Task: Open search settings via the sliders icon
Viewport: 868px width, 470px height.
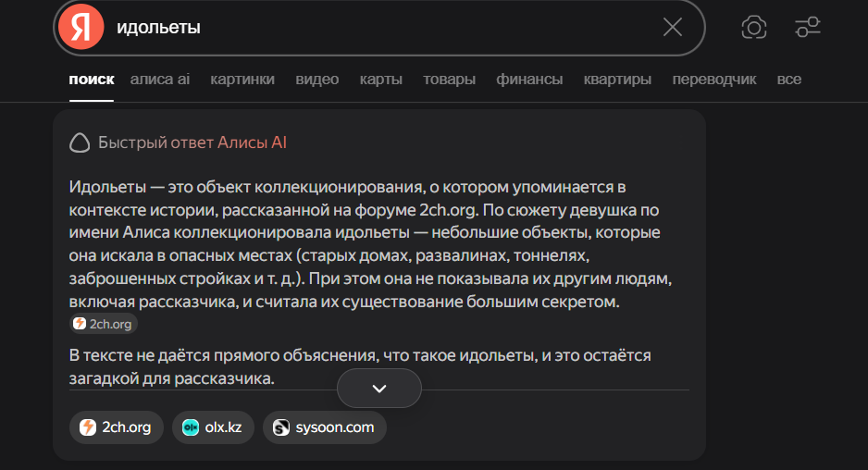Action: pos(808,27)
